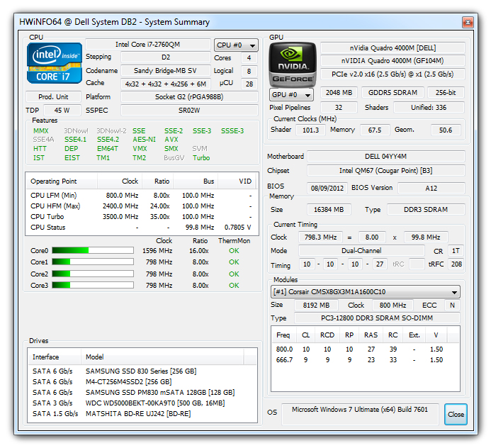Click the Socket G2 platform field
The height and width of the screenshot is (448, 491).
coord(189,97)
